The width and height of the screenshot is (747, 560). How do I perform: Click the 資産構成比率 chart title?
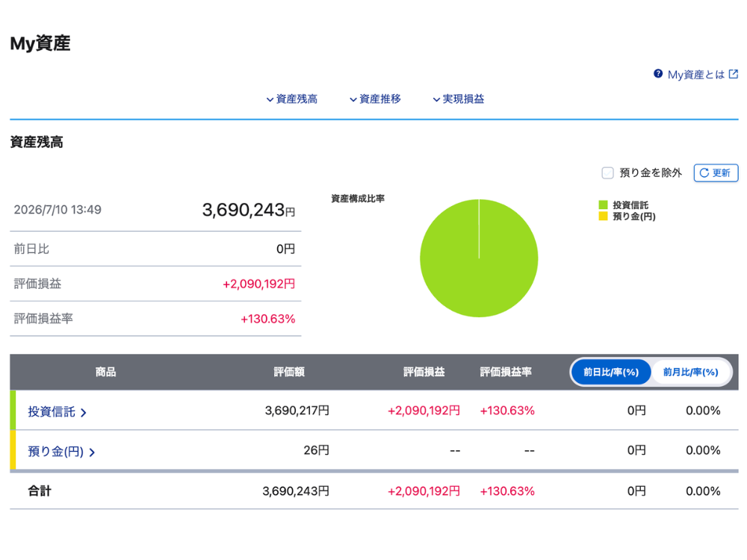tap(358, 199)
